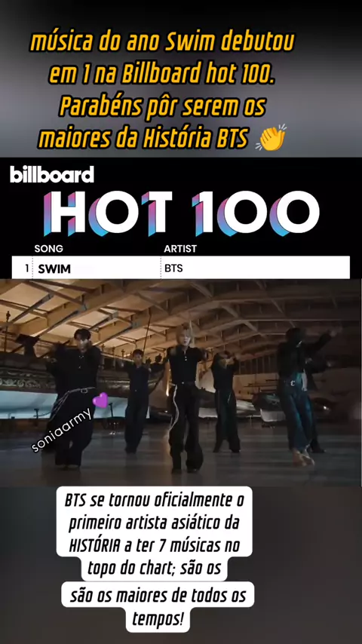Screen dimensions: 362x644
Task: Click the ARTIST column header
Action: point(180,249)
